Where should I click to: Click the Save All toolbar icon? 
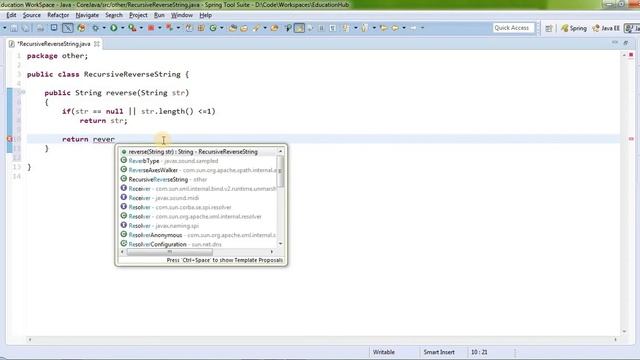(x=26, y=28)
